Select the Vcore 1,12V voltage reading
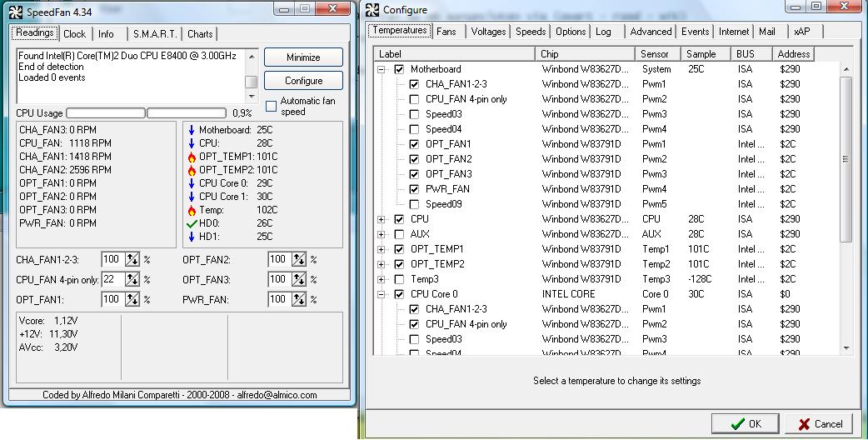 pyautogui.click(x=48, y=321)
